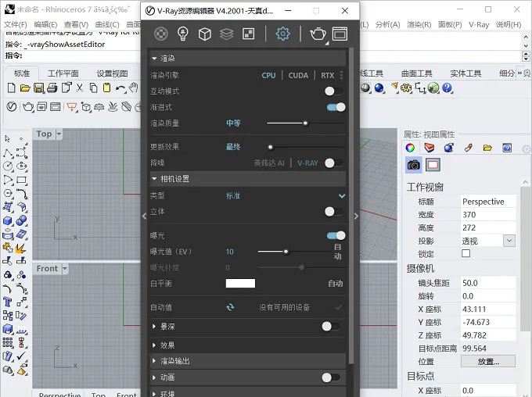532x397 pixels.
Task: Open the 白平衡 white color swatch
Action: [240, 284]
